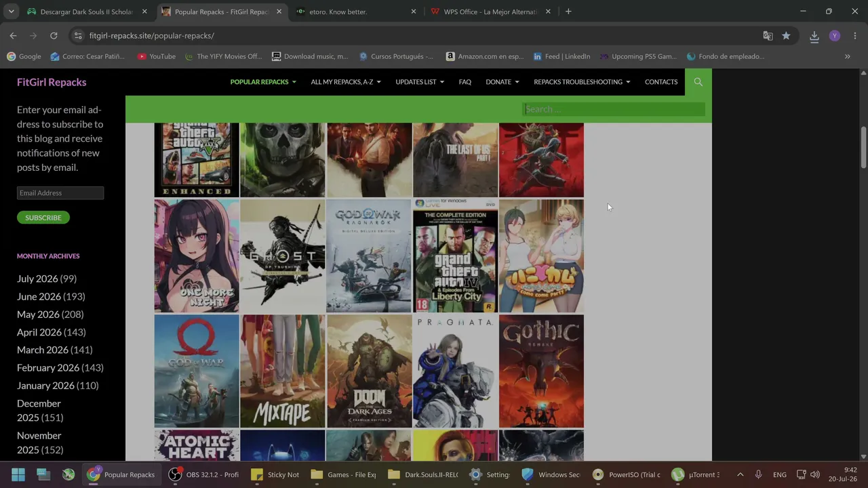Go back to the previous page
This screenshot has height=488, width=868.
pos(13,35)
